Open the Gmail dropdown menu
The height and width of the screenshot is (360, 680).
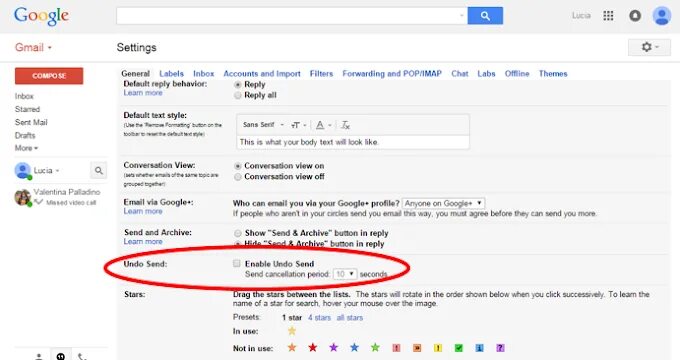pos(33,47)
